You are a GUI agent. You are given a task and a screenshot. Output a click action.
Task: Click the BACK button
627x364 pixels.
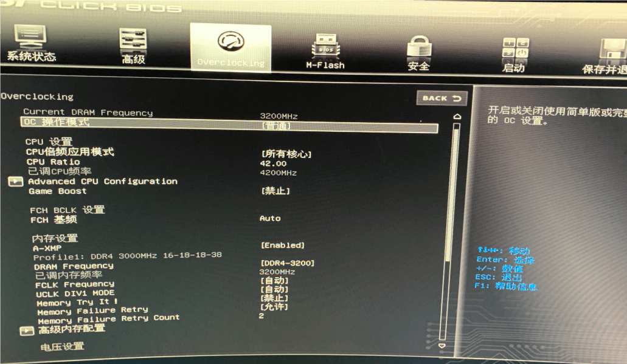click(x=441, y=98)
